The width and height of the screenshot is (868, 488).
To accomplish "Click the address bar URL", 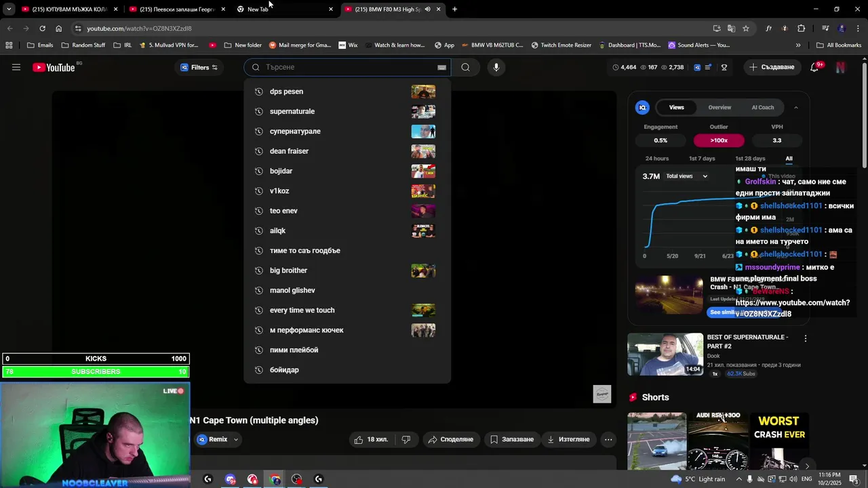I will tap(139, 28).
